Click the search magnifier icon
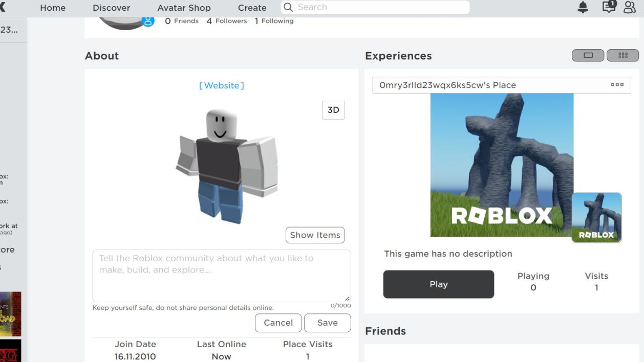This screenshot has height=362, width=644. pos(288,7)
